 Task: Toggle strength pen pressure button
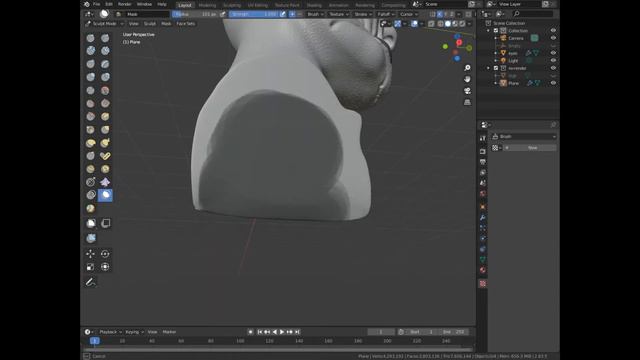(x=283, y=14)
